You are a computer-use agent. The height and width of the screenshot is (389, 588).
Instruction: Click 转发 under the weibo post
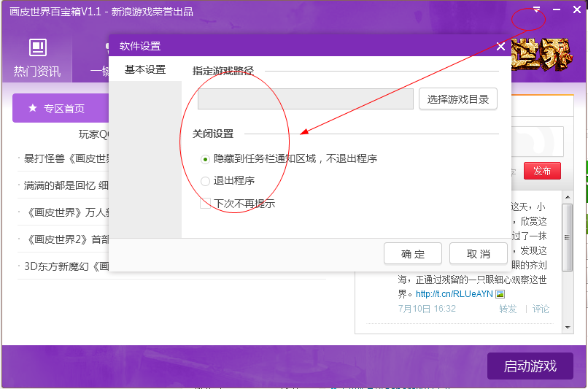coord(508,309)
